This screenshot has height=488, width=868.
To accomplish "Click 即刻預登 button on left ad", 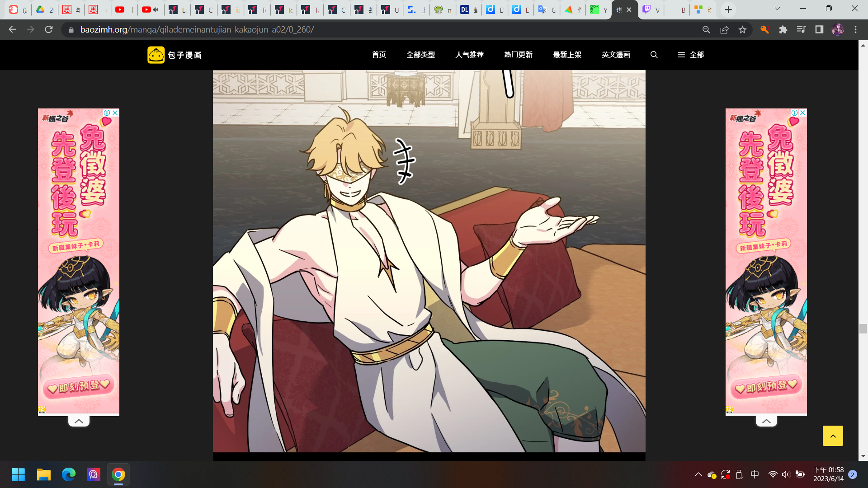I will pyautogui.click(x=79, y=387).
